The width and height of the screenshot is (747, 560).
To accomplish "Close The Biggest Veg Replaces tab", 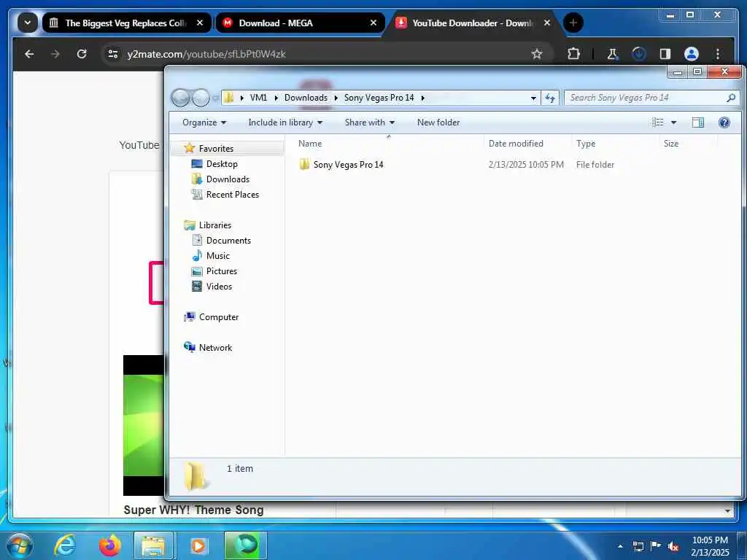I will 200,23.
